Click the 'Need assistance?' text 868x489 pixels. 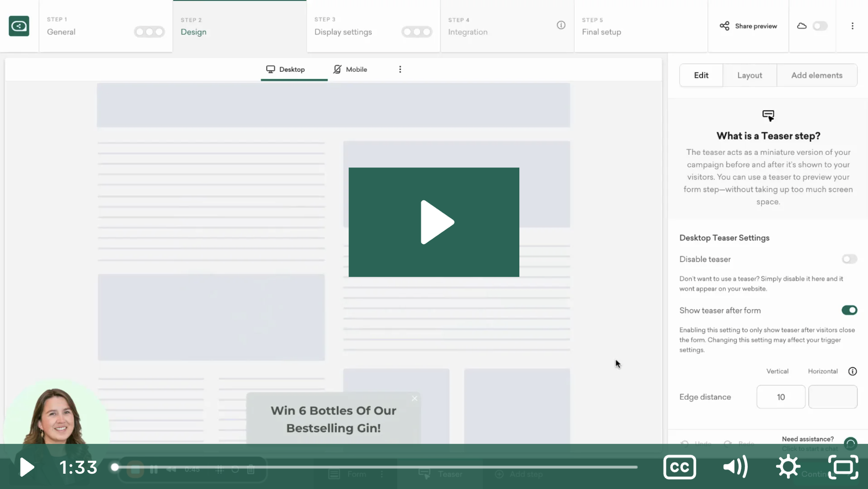click(808, 439)
